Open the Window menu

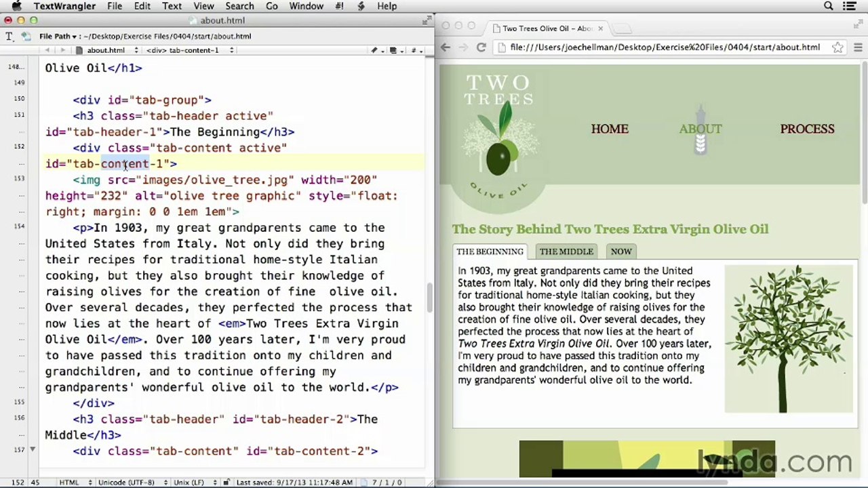307,6
